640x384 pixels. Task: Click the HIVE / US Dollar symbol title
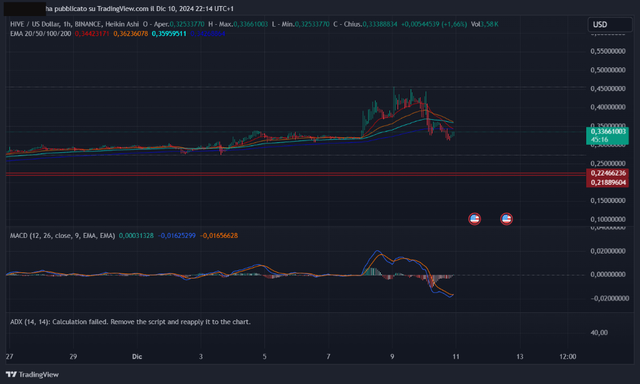point(36,24)
